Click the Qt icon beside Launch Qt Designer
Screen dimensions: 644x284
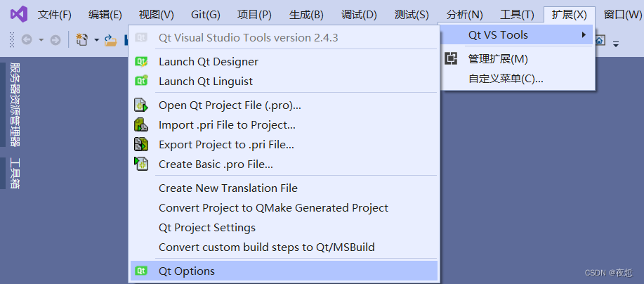141,62
